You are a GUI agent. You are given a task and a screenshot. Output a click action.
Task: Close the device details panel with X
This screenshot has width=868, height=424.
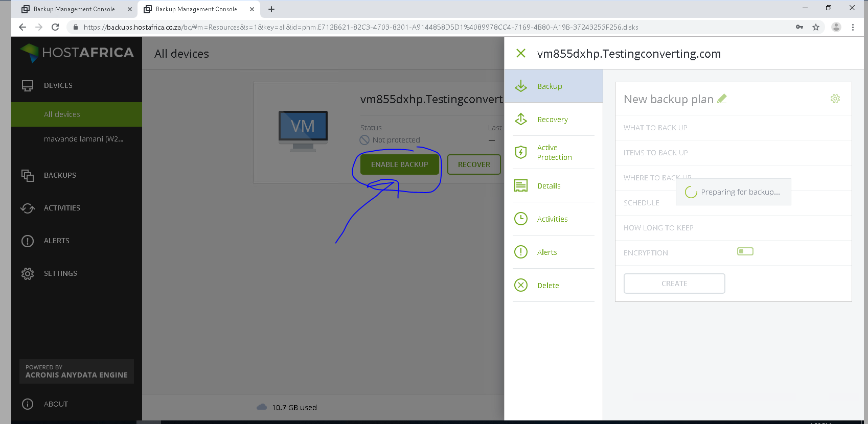pyautogui.click(x=521, y=53)
